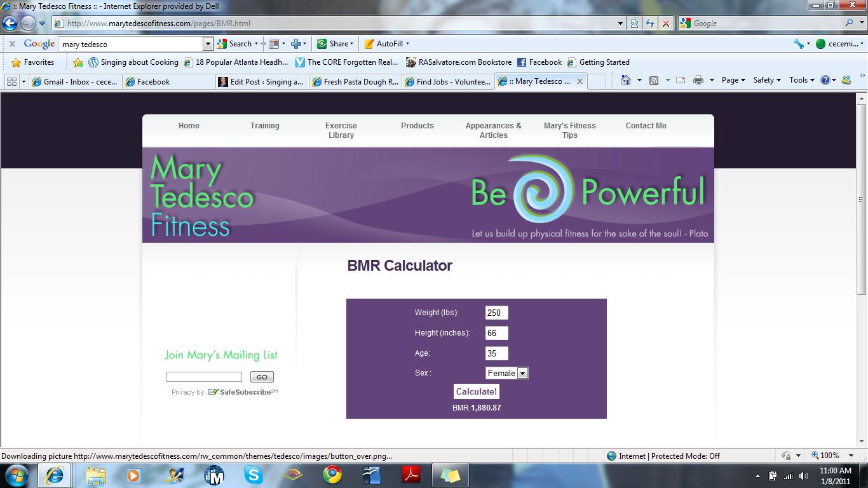Click GO button for mailing list

coord(262,377)
